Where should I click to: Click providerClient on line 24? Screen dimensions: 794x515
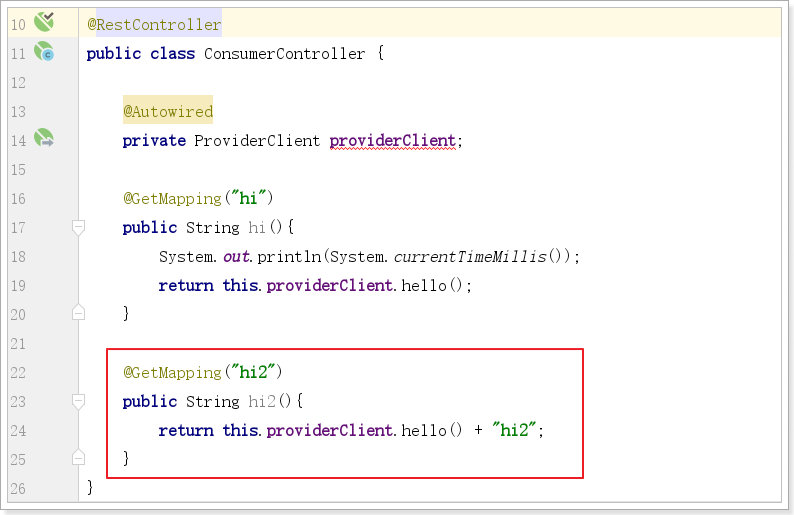pyautogui.click(x=330, y=430)
